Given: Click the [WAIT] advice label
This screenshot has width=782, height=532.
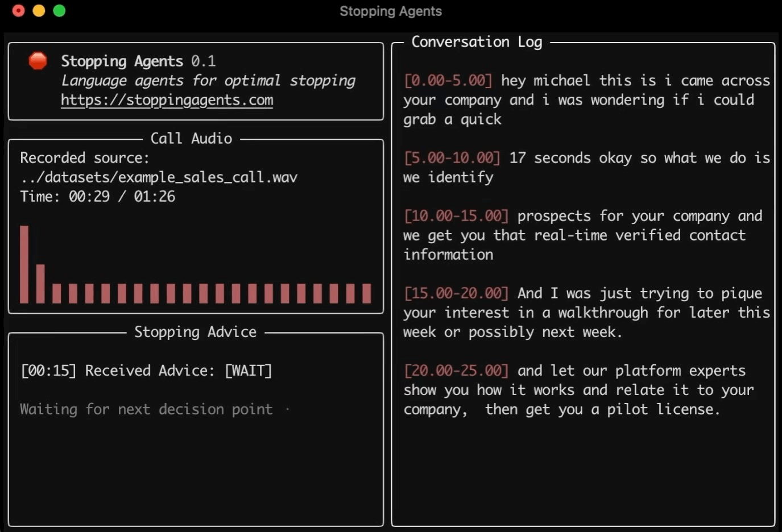Looking at the screenshot, I should tap(249, 371).
